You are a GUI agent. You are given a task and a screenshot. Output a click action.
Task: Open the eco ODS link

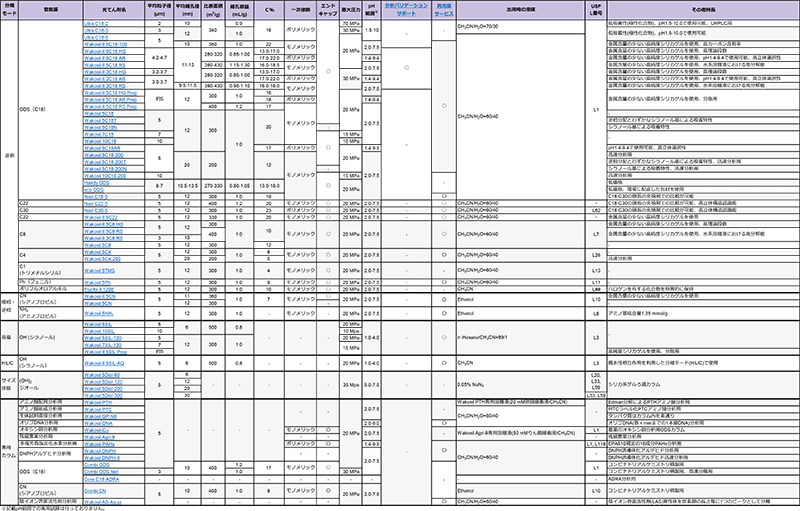coord(94,190)
